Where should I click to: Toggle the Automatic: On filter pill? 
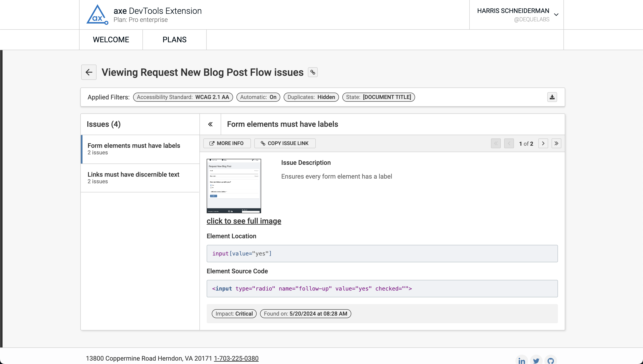tap(258, 97)
